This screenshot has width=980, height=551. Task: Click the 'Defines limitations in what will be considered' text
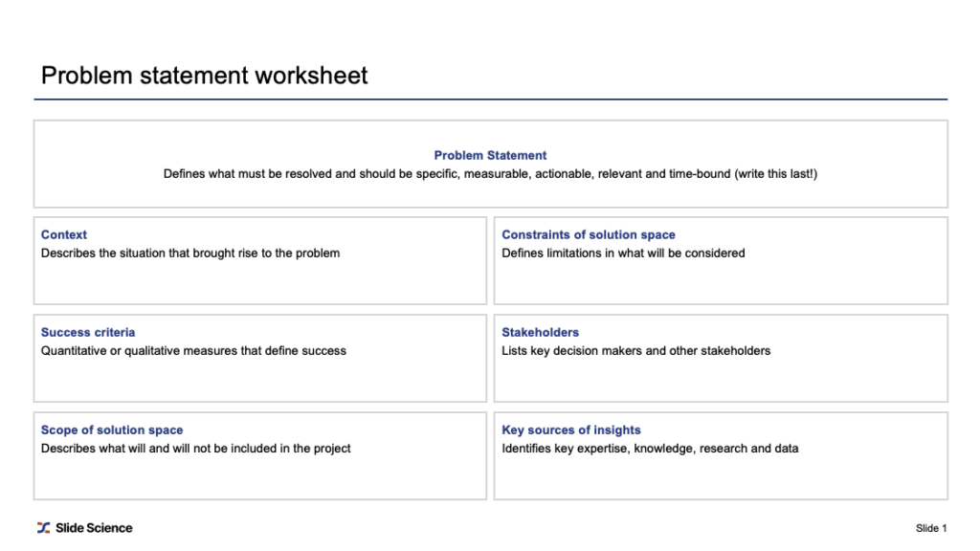click(x=623, y=253)
